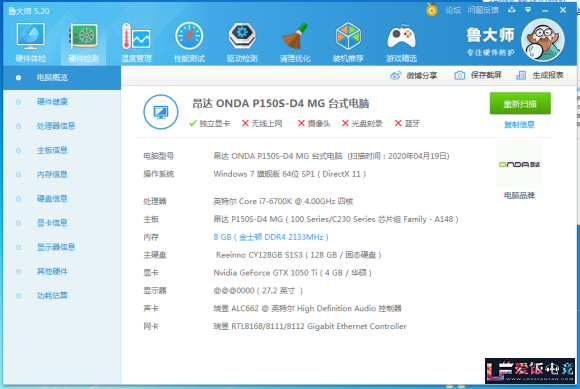
Task: Open the 问题反馈 feedback link
Action: pyautogui.click(x=483, y=10)
